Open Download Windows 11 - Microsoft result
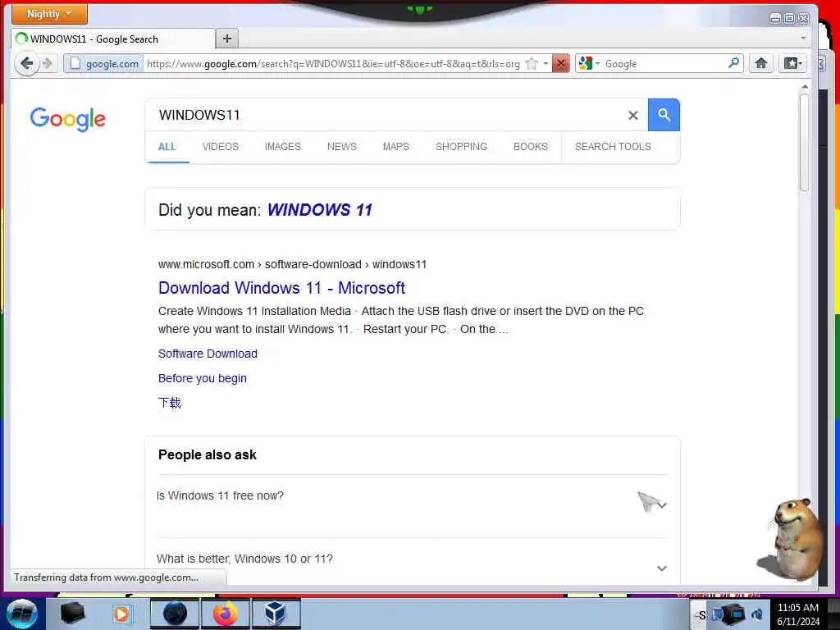 282,288
